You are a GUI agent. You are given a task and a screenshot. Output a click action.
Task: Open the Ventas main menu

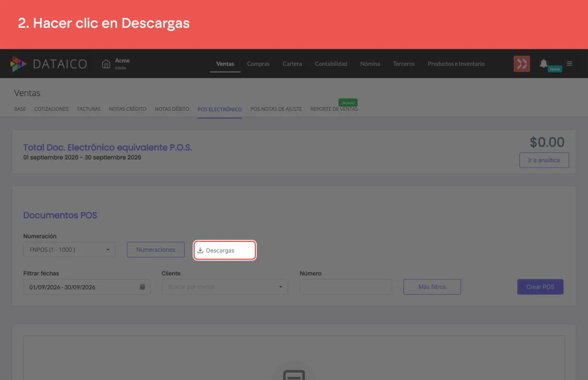225,64
